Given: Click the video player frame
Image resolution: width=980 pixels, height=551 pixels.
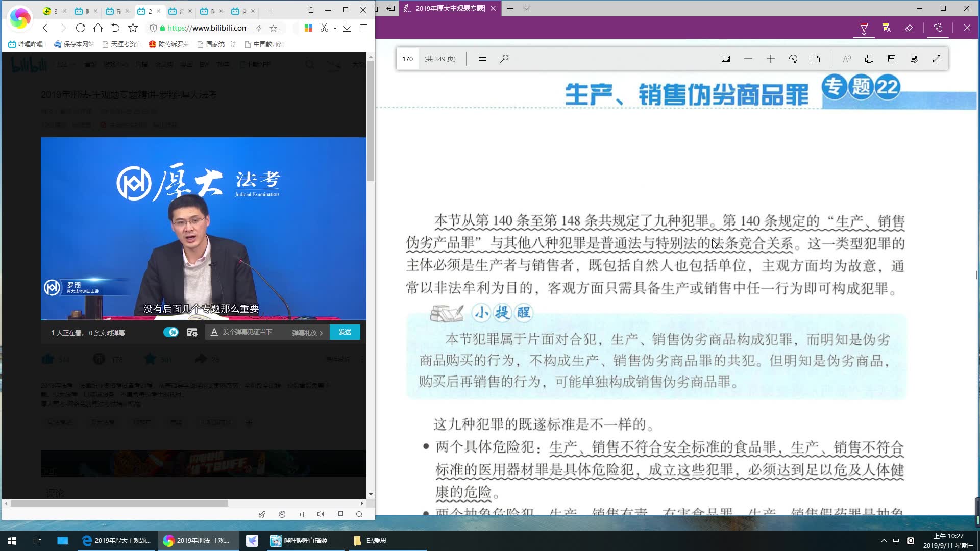Looking at the screenshot, I should tap(204, 229).
